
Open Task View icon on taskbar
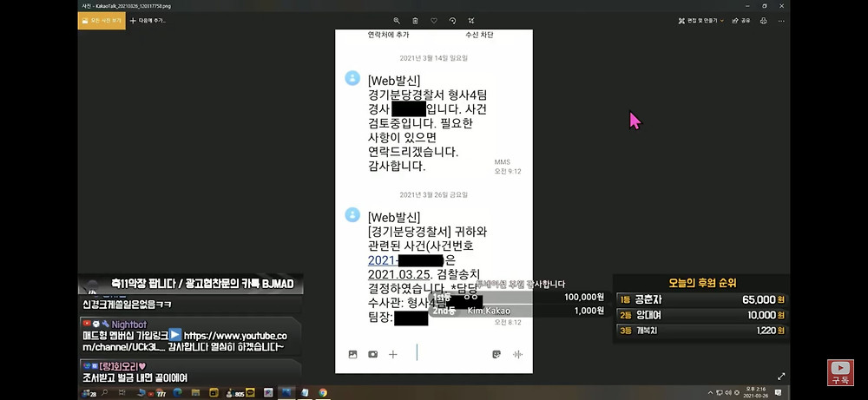pos(122,393)
